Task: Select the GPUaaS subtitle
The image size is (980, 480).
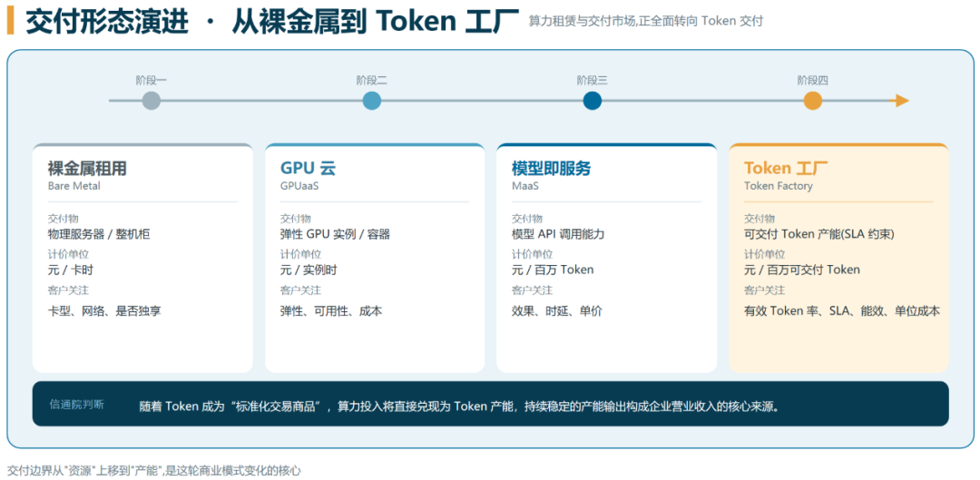Action: [x=299, y=186]
